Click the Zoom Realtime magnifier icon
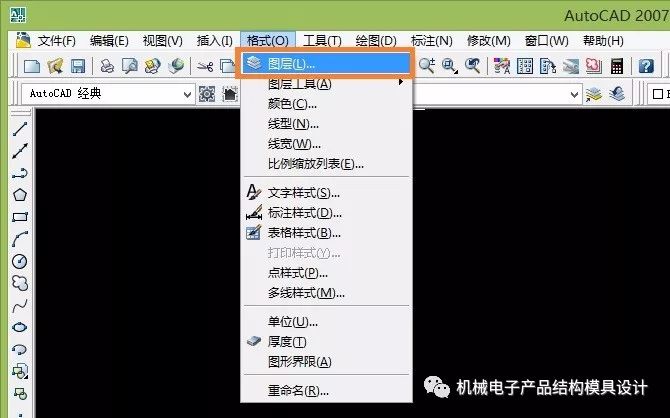The height and width of the screenshot is (418, 670). 427,66
